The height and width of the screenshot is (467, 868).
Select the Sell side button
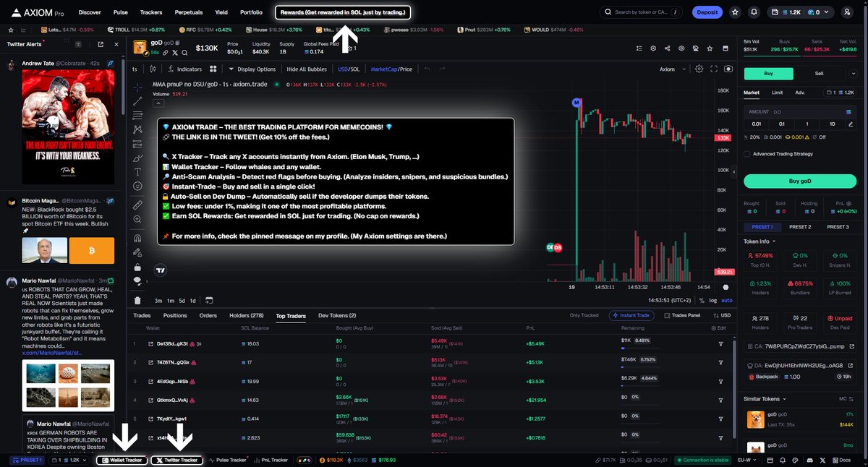(x=819, y=73)
